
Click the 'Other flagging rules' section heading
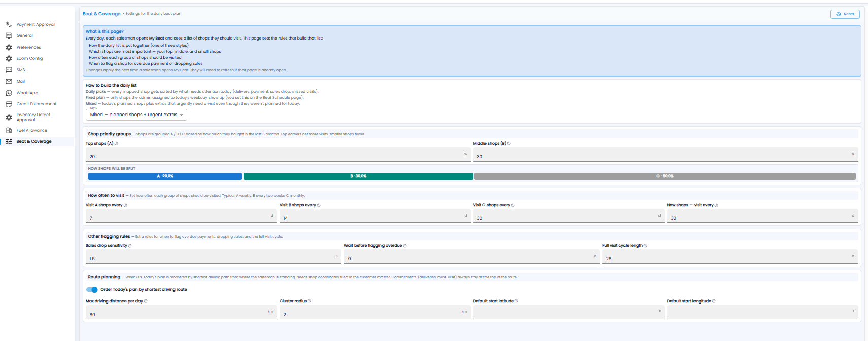coord(109,237)
